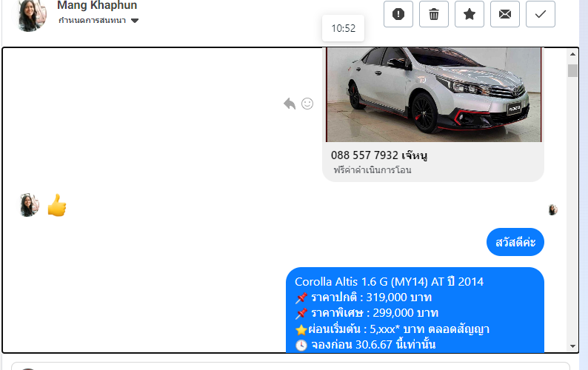This screenshot has height=370, width=588.
Task: Click sender avatar beside thumbs up
Action: coord(29,205)
